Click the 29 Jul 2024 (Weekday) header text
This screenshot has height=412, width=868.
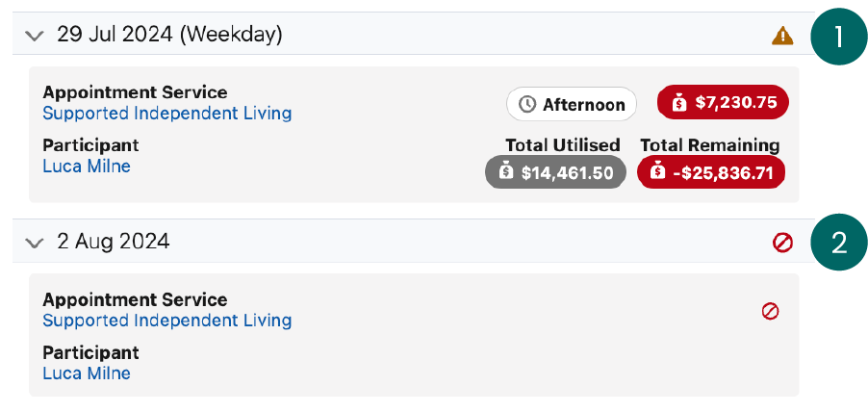pyautogui.click(x=169, y=36)
